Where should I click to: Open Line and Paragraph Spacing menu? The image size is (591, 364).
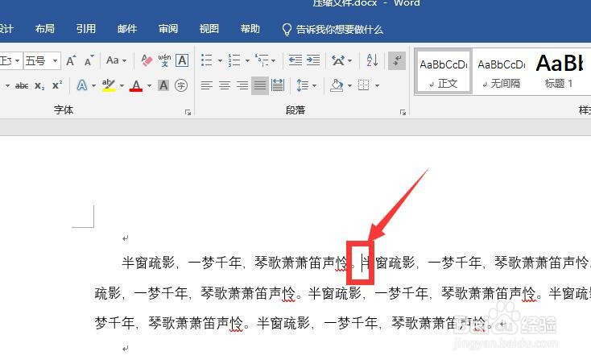pyautogui.click(x=306, y=85)
